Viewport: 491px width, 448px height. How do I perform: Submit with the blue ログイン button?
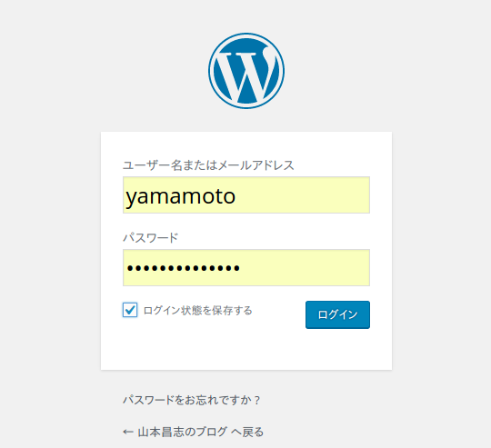(337, 314)
